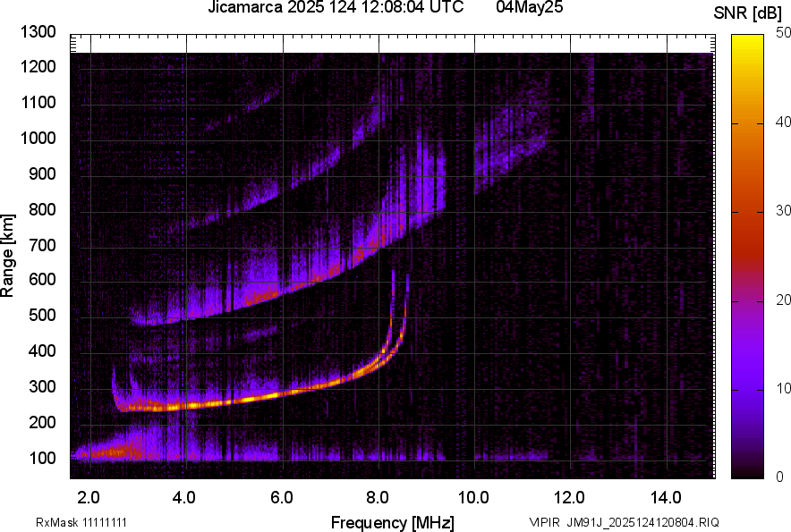Click range tick label '800'

[x=42, y=209]
